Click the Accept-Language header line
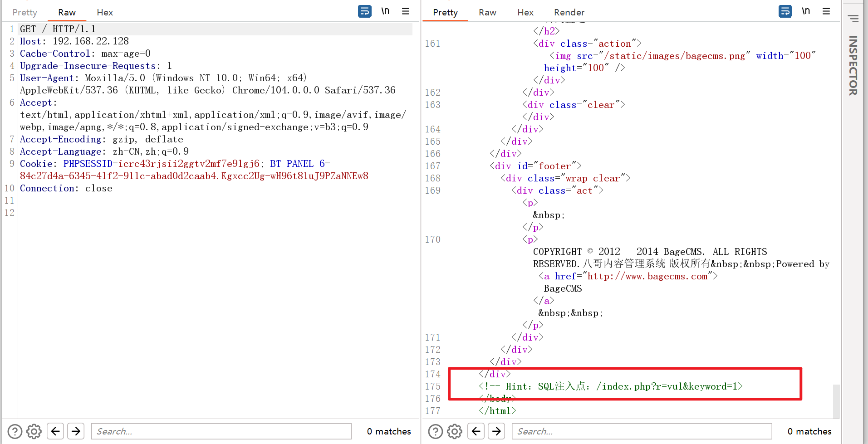The width and height of the screenshot is (868, 444). point(104,151)
